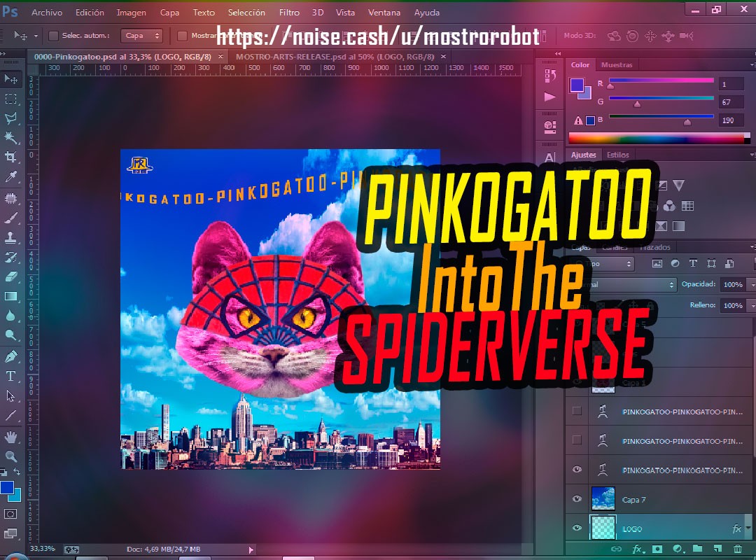Image resolution: width=756 pixels, height=560 pixels.
Task: Open the Opacidad slider dropdown
Action: point(752,285)
